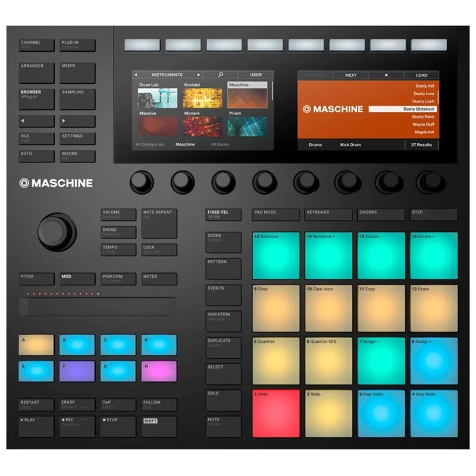Toggle the LOCK button

click(x=159, y=250)
